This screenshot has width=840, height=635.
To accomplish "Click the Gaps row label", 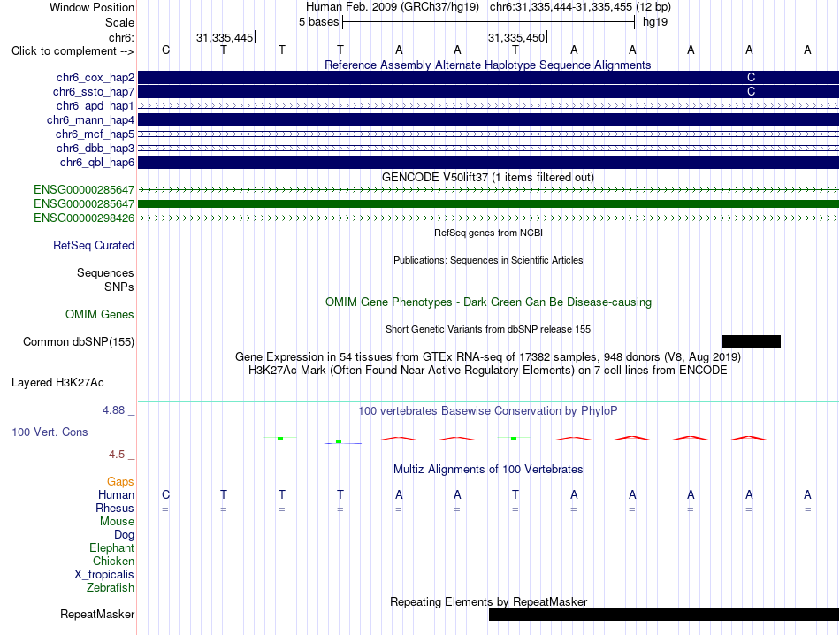I will [120, 482].
